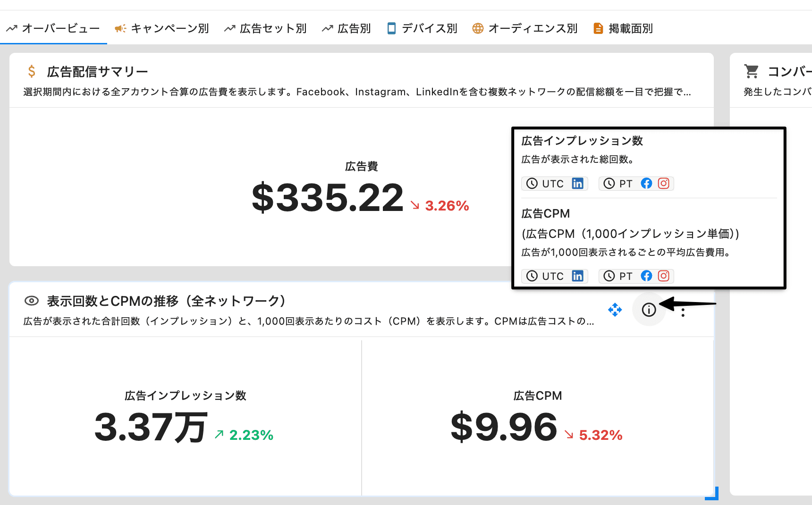Select the デバイス別 tab
Viewport: 812px width, 505px height.
point(422,28)
